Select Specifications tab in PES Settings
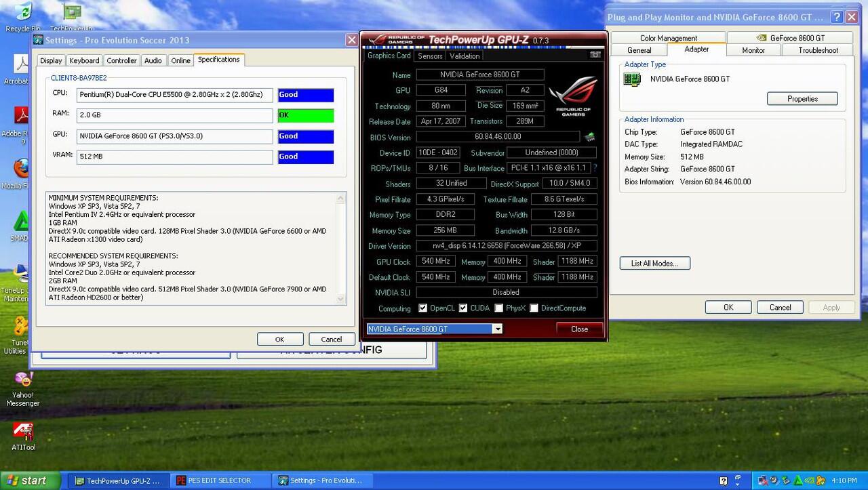 (218, 60)
